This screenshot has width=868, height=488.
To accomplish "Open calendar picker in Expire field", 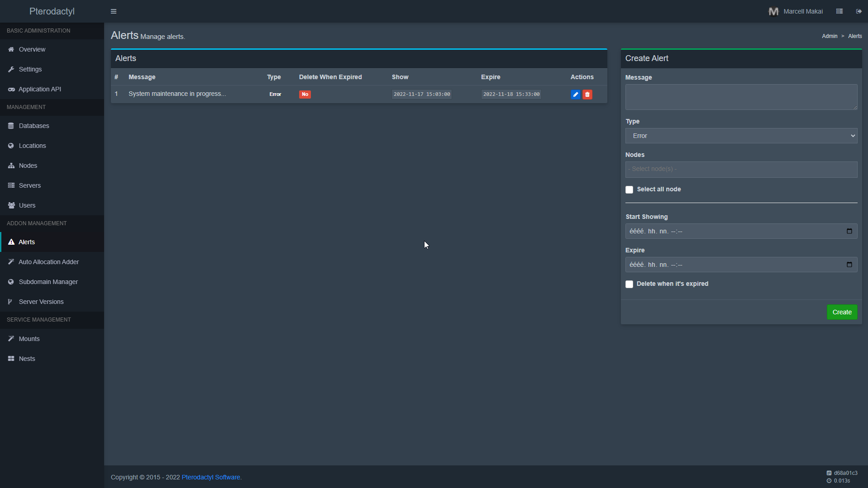I will tap(849, 265).
